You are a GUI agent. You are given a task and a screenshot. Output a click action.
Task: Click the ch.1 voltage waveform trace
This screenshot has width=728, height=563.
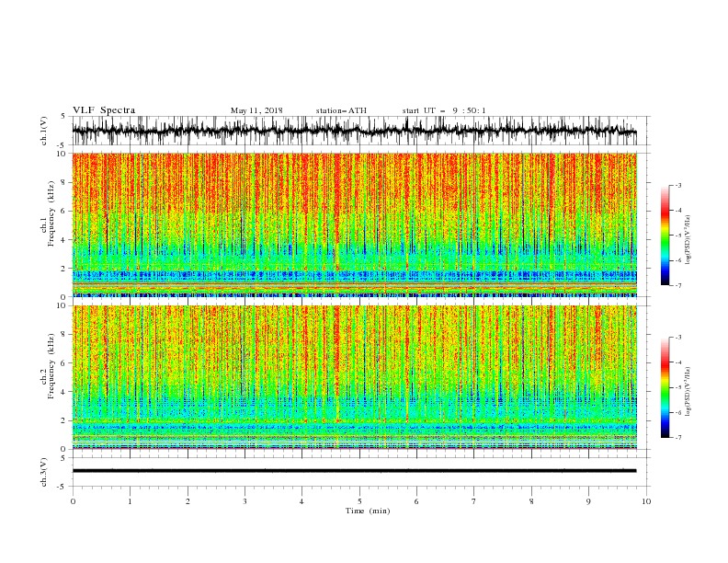354,131
